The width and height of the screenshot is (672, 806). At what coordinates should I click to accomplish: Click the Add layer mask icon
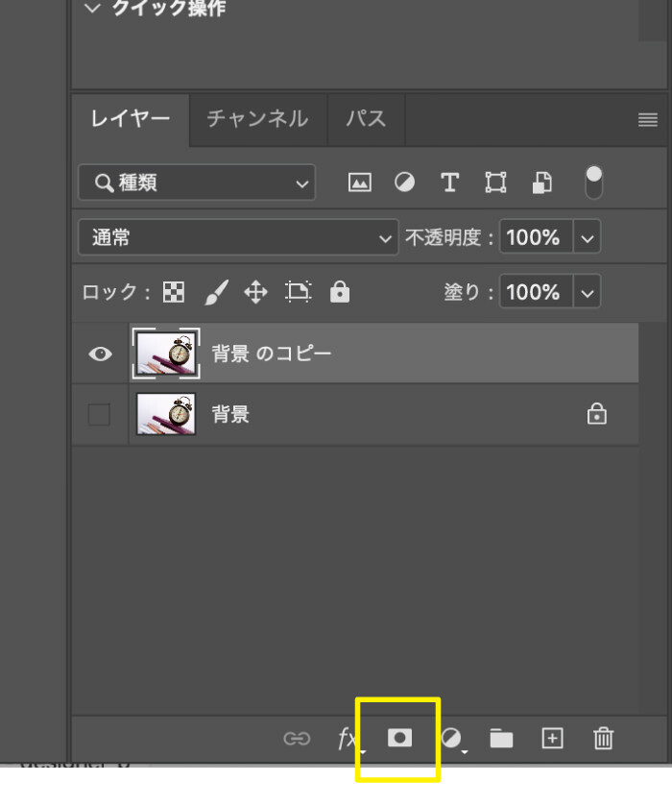coord(399,738)
